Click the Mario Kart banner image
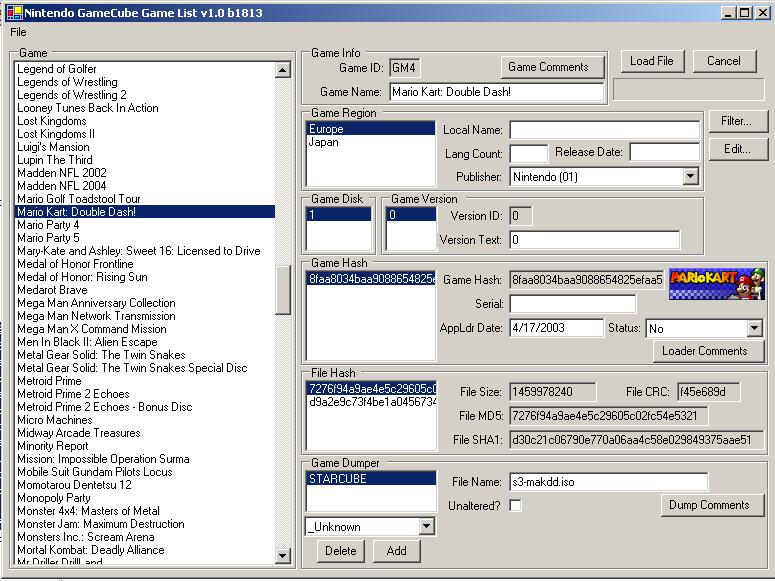775x581 pixels. (x=716, y=285)
